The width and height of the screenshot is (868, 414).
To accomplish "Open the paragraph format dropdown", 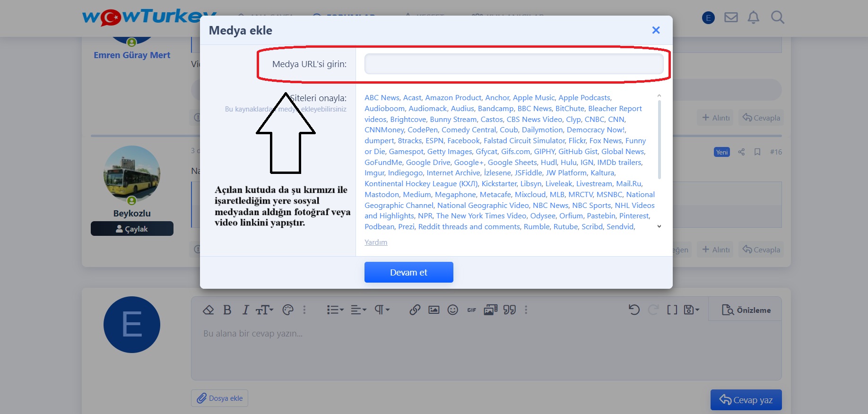I will (x=382, y=310).
